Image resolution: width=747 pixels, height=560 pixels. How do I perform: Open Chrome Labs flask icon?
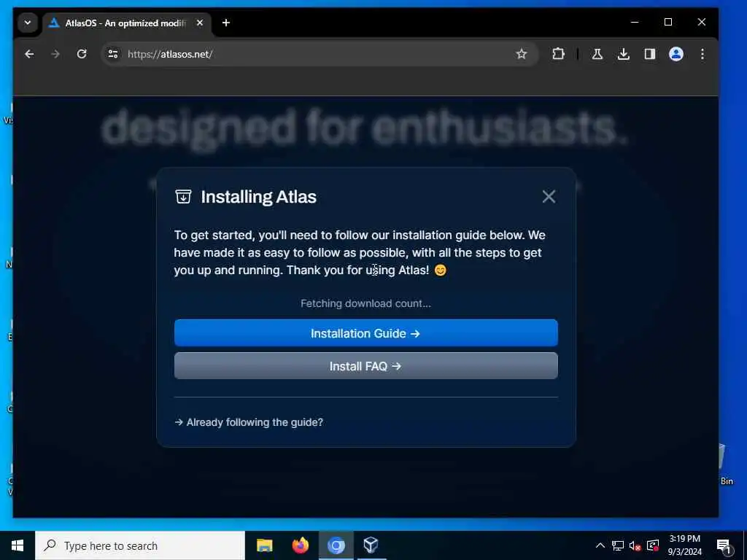click(x=597, y=54)
